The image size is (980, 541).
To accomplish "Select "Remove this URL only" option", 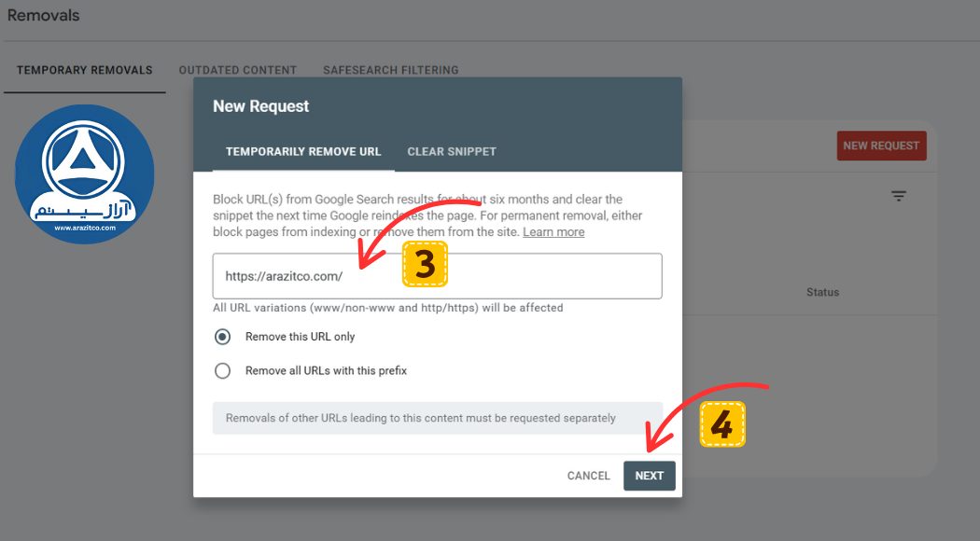I will [x=222, y=337].
